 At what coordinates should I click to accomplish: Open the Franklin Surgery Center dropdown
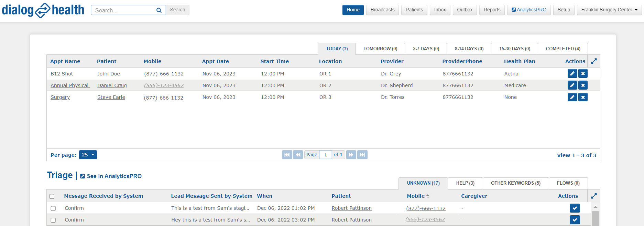coord(609,10)
